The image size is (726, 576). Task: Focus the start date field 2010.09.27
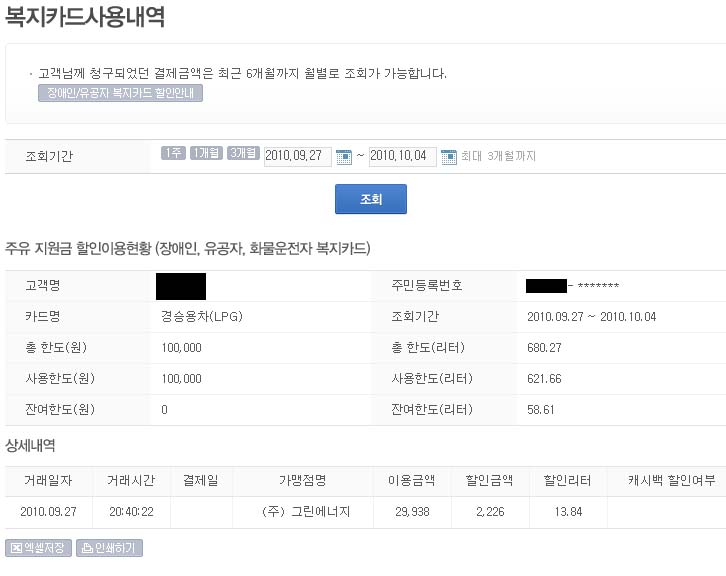click(298, 157)
